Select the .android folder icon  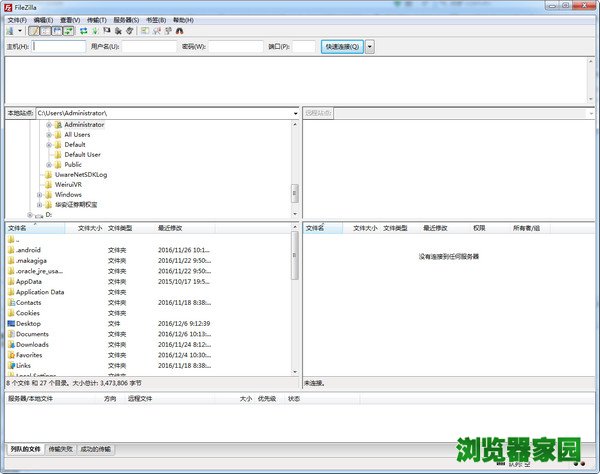tap(11, 250)
